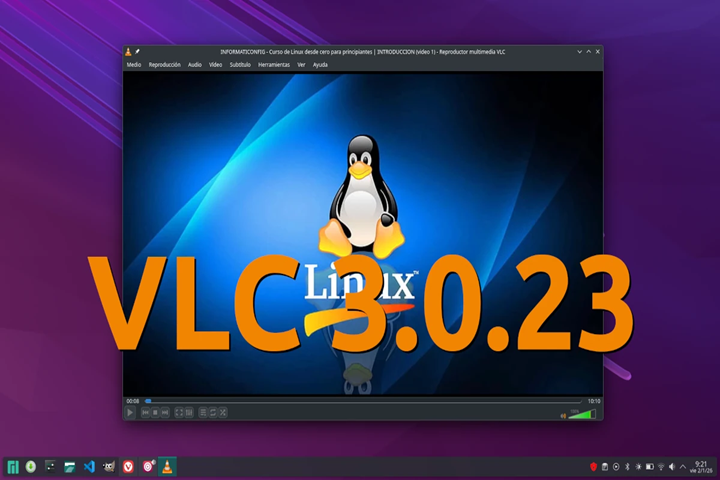This screenshot has width=720, height=480.
Task: Open the pink target app in taskbar
Action: [148, 467]
